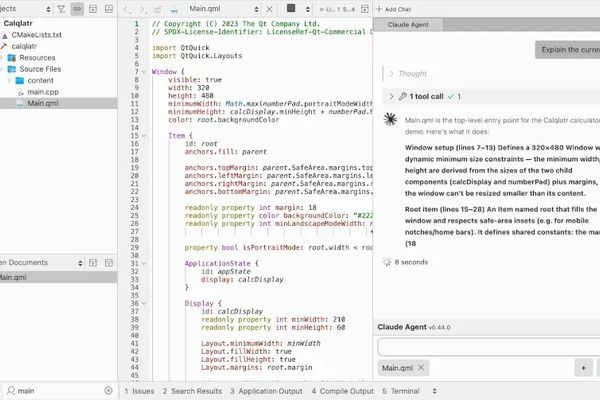600x400 pixels.
Task: Go back in editor navigation history
Action: point(126,9)
